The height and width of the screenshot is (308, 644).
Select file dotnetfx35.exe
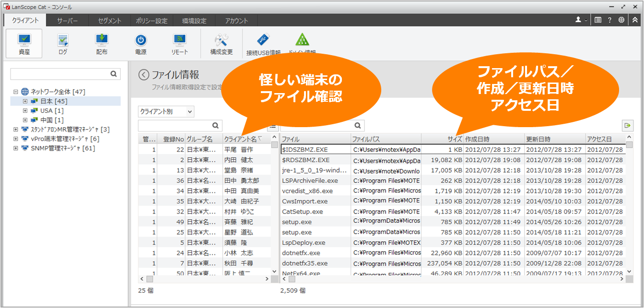click(x=304, y=263)
